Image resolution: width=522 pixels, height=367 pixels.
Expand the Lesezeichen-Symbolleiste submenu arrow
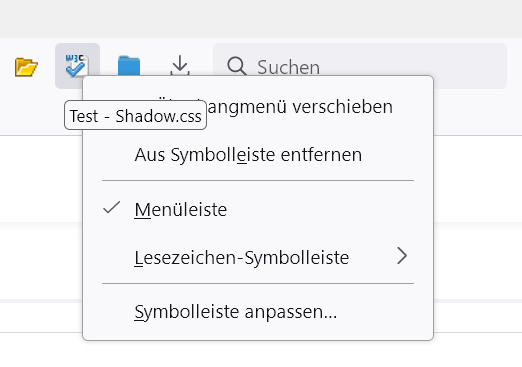click(402, 256)
